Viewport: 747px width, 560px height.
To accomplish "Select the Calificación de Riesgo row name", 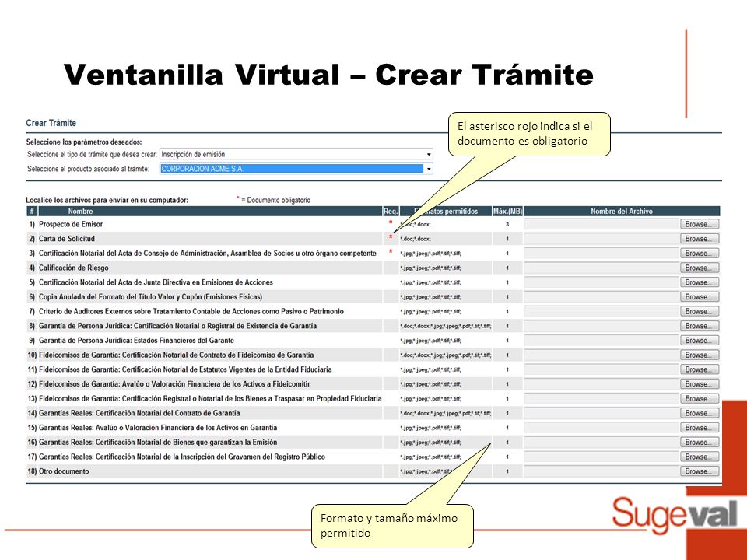I will pos(73,268).
